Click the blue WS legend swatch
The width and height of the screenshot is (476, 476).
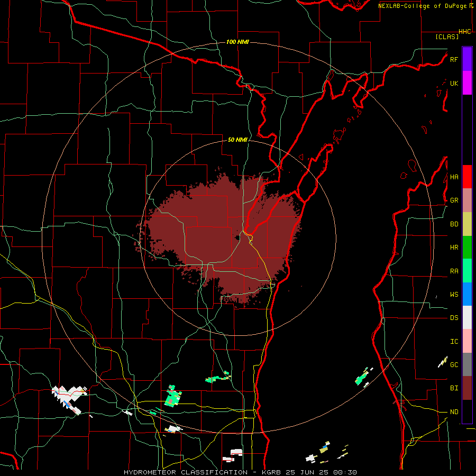(x=467, y=294)
